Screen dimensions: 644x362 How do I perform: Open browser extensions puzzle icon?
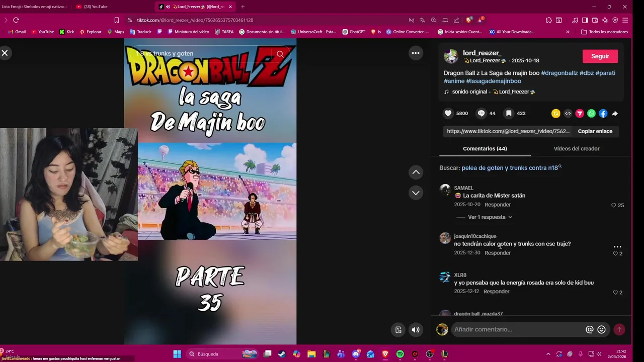(548, 20)
